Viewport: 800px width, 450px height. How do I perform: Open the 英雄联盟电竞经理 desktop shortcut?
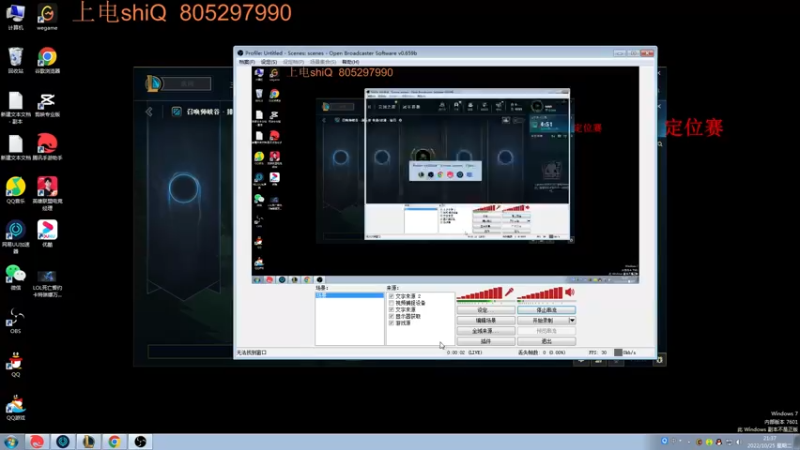[47, 193]
